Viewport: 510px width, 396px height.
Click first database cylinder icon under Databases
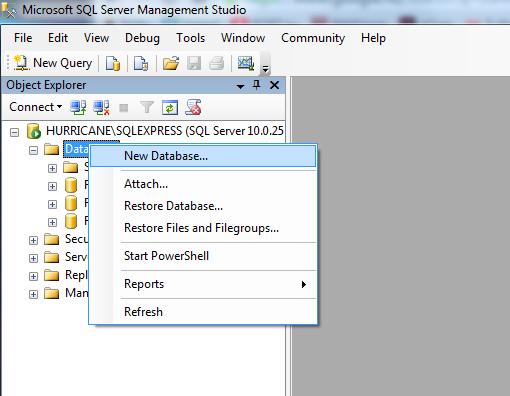tap(71, 185)
